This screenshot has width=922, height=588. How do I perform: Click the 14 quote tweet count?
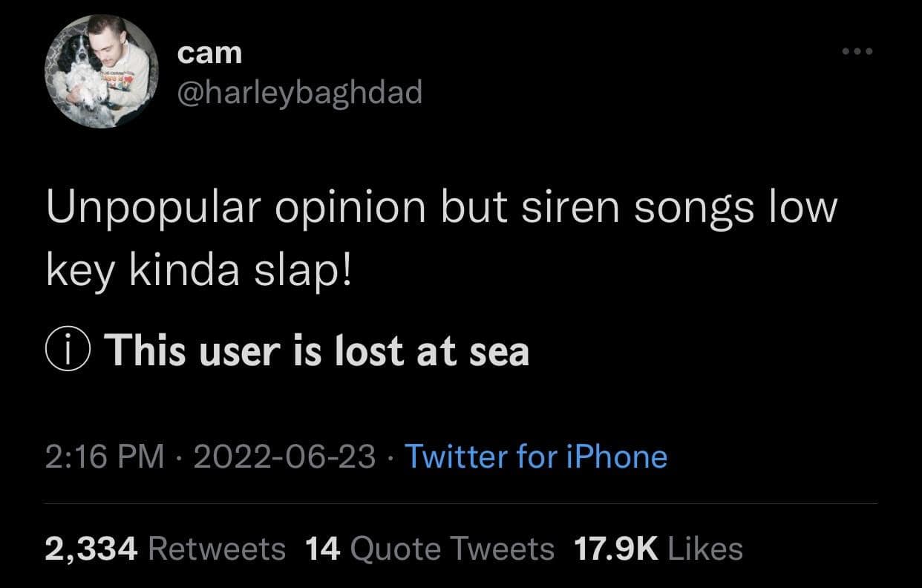tap(322, 549)
